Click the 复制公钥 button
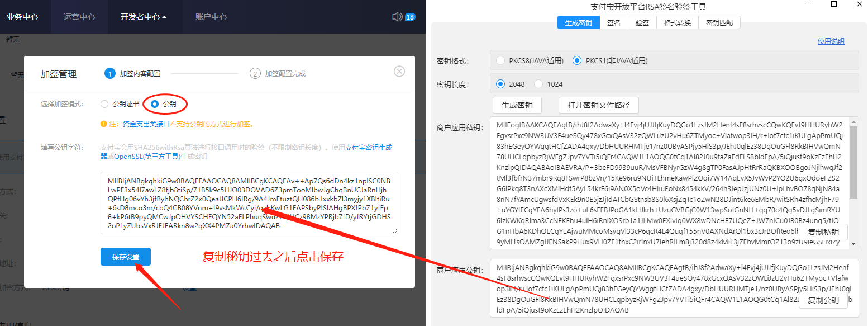 pyautogui.click(x=823, y=300)
